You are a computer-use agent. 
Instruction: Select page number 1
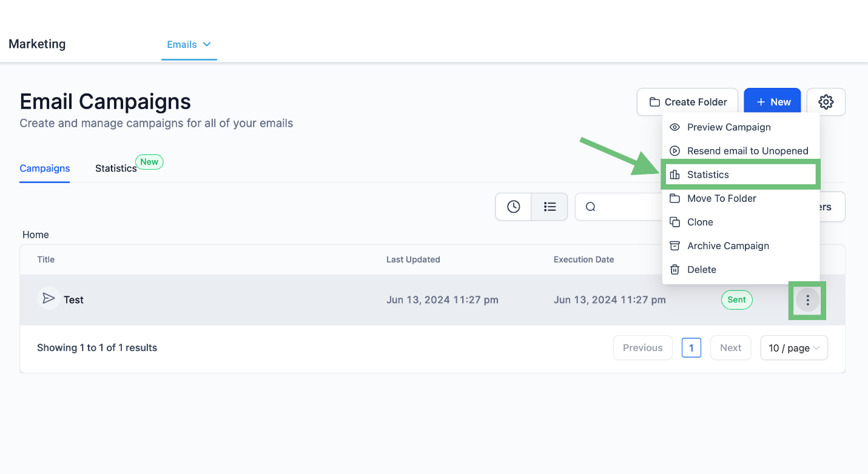691,348
